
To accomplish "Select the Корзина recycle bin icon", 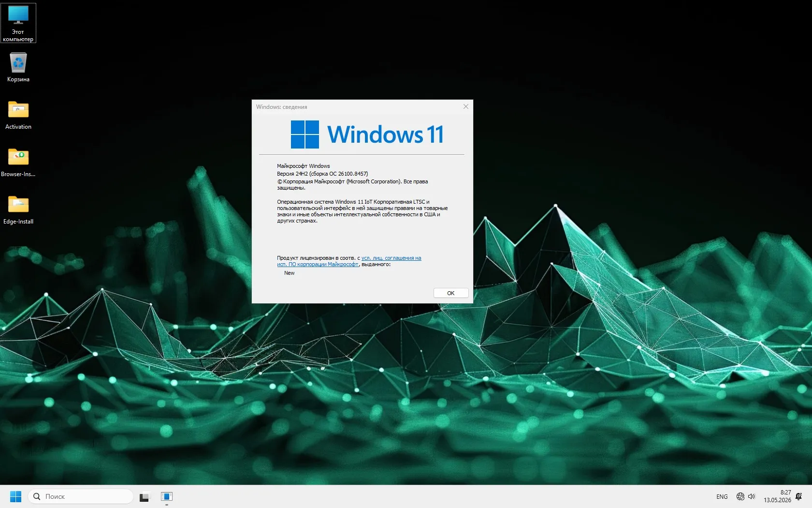I will click(x=18, y=67).
